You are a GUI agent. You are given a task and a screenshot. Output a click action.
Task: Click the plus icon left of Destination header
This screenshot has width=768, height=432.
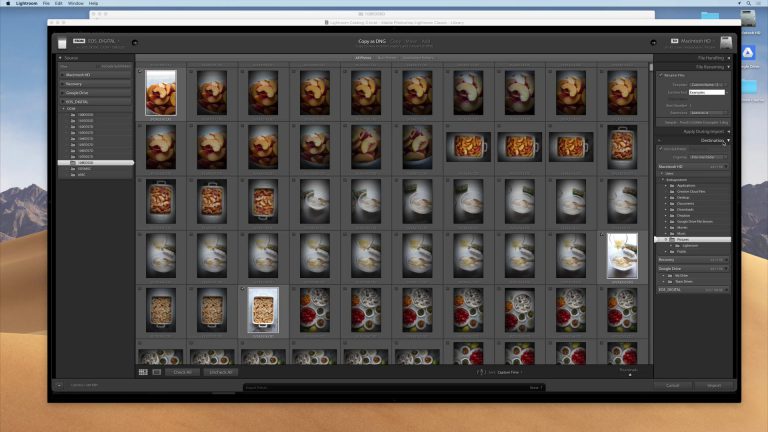pos(659,141)
